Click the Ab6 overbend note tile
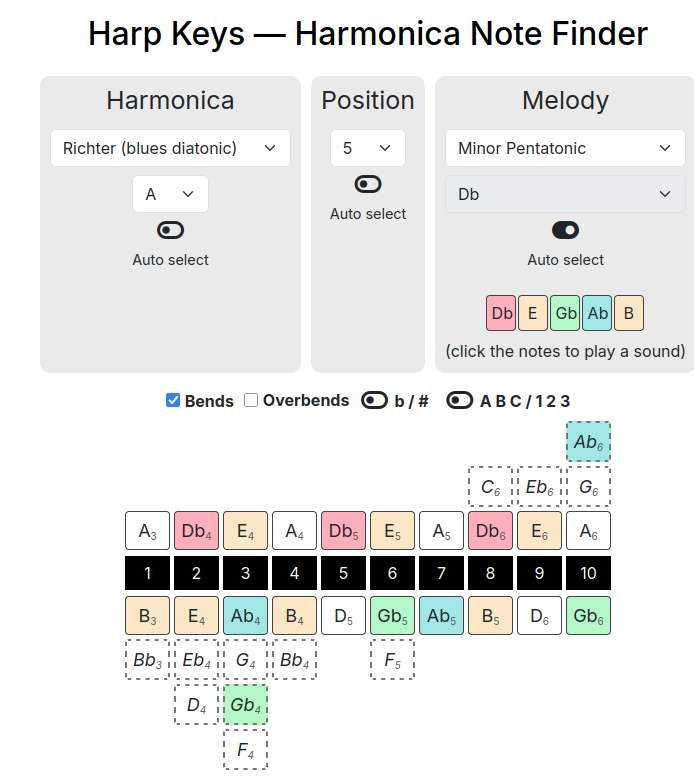The height and width of the screenshot is (783, 694). click(588, 441)
